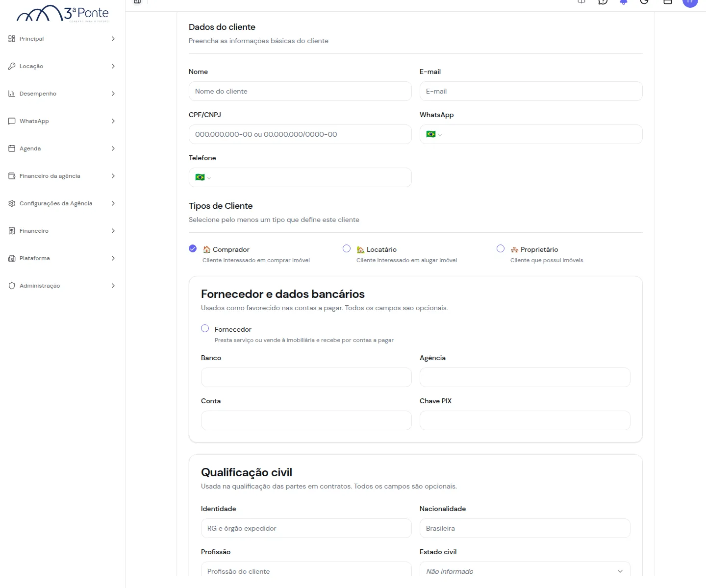Enable the Fornecedor option

point(205,328)
